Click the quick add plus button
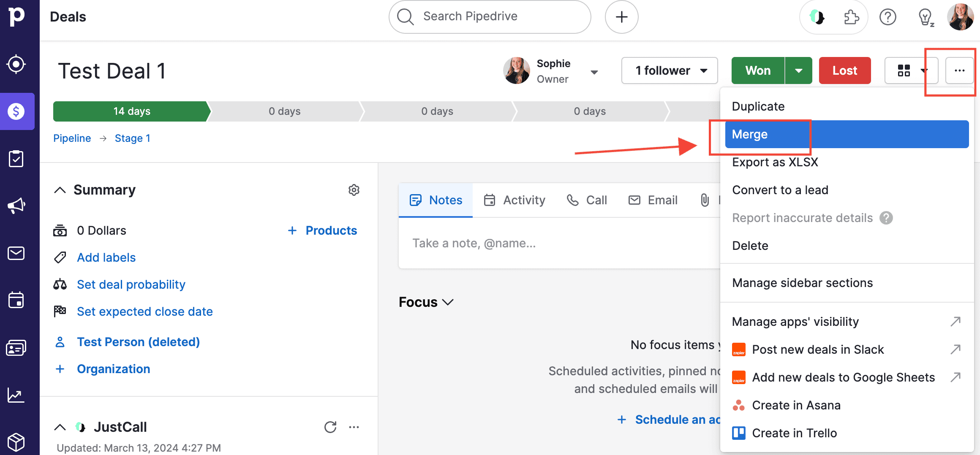Image resolution: width=980 pixels, height=455 pixels. tap(621, 17)
